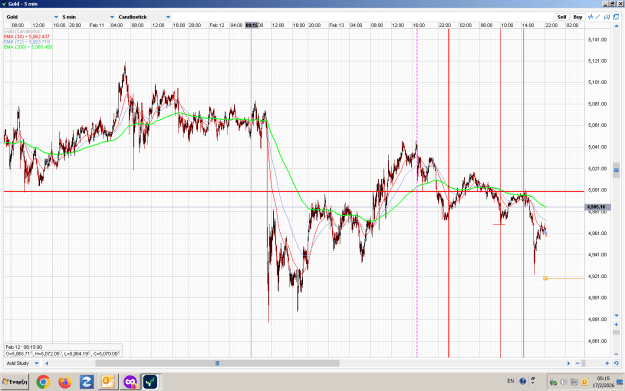Switch to the trading platform taskbar icon
The image size is (625, 391).
coord(151,382)
